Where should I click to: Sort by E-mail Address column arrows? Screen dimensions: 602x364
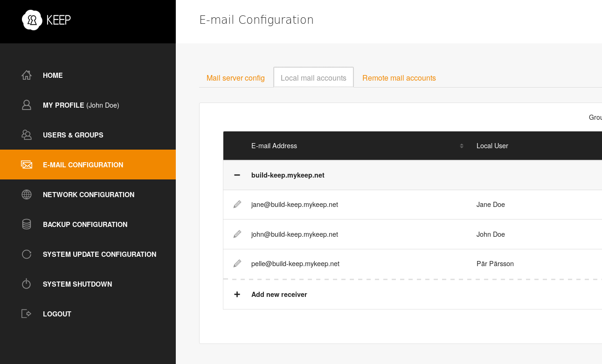(x=461, y=146)
